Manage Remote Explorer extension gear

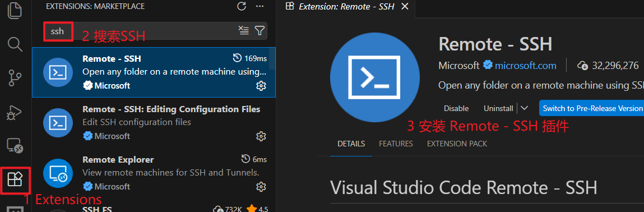261,187
